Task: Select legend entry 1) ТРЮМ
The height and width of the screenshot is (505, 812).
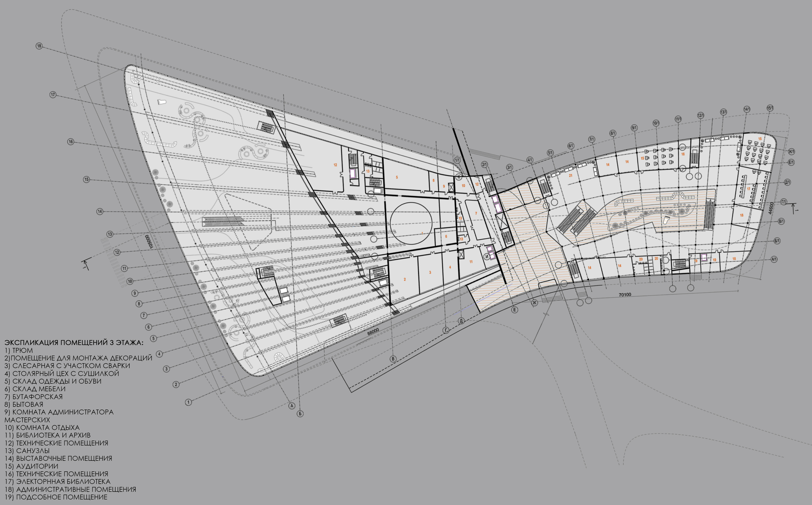Action: pos(19,350)
